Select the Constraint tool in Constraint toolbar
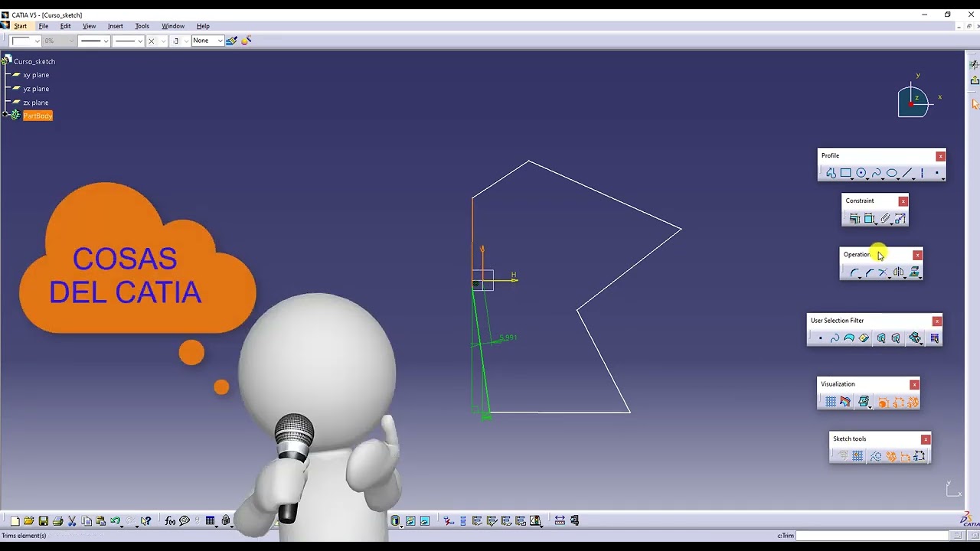The width and height of the screenshot is (980, 551). [870, 219]
